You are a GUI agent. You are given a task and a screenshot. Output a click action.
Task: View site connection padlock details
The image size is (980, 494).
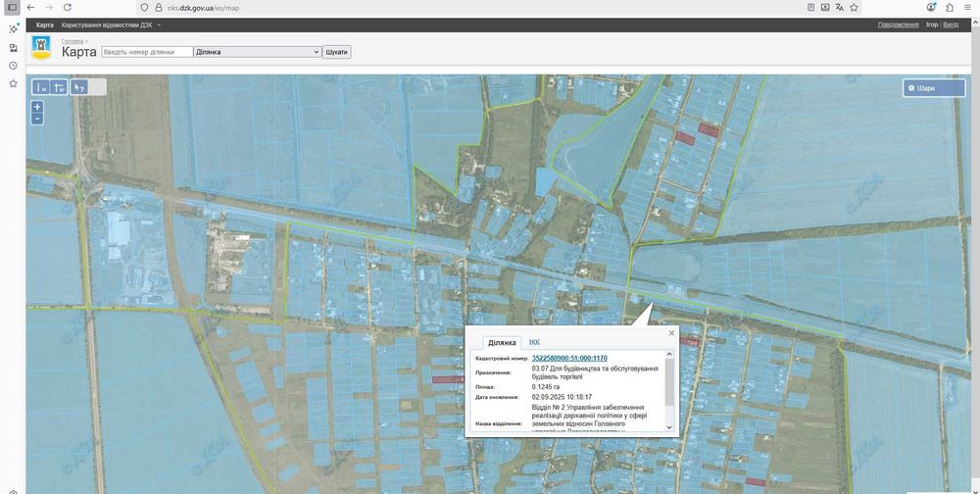pyautogui.click(x=158, y=8)
